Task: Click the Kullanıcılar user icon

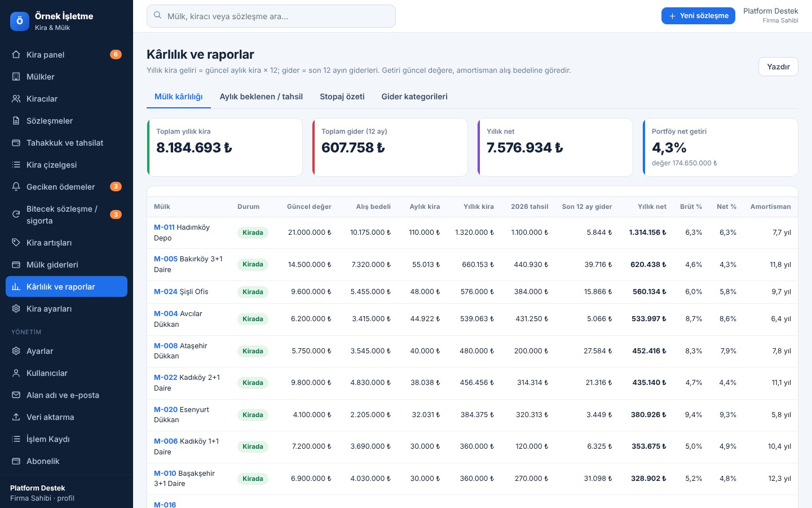Action: coord(16,373)
